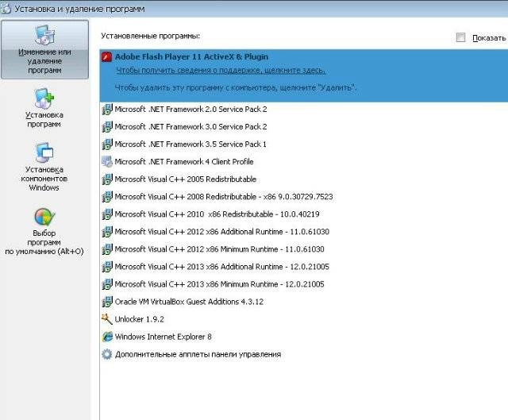Select 'Oracle VM VirtualBox Guest Additions 4.3.12'
The width and height of the screenshot is (508, 420).
(189, 302)
